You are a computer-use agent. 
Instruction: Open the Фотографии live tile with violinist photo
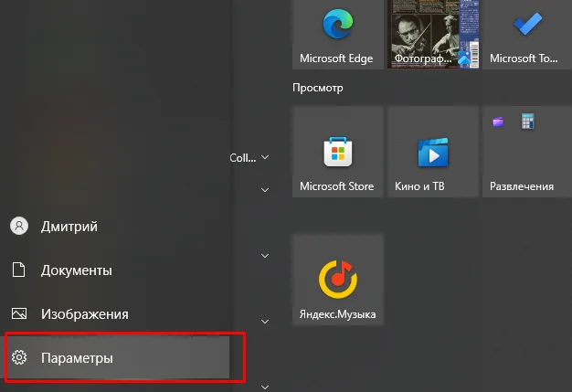coord(433,35)
